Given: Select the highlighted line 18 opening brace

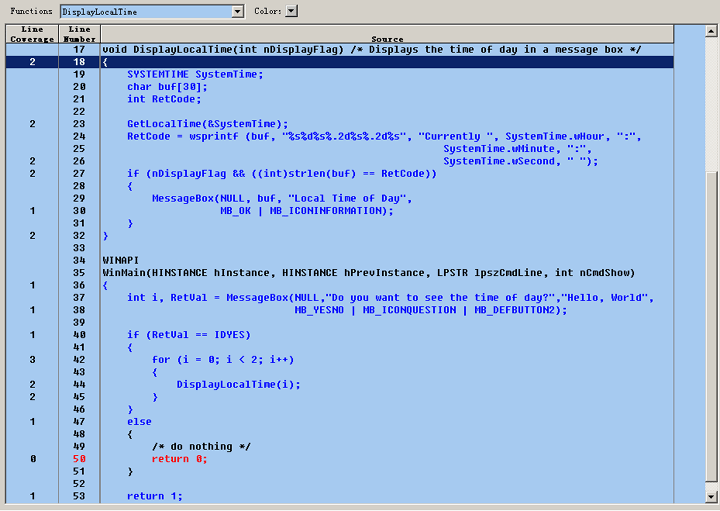Looking at the screenshot, I should (105, 62).
